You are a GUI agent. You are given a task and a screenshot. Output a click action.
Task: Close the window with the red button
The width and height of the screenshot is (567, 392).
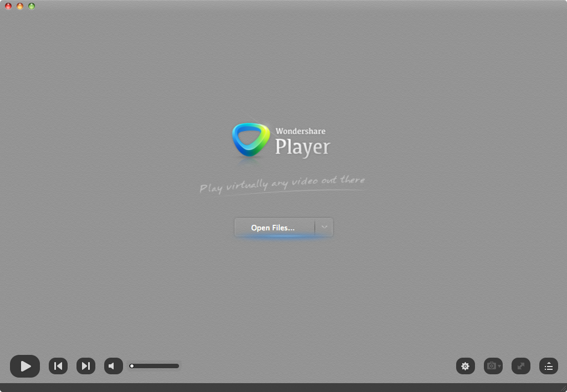coord(8,6)
